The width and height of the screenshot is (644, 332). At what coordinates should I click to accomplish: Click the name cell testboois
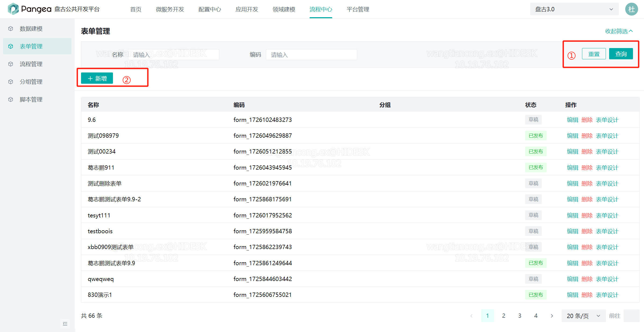click(x=100, y=231)
